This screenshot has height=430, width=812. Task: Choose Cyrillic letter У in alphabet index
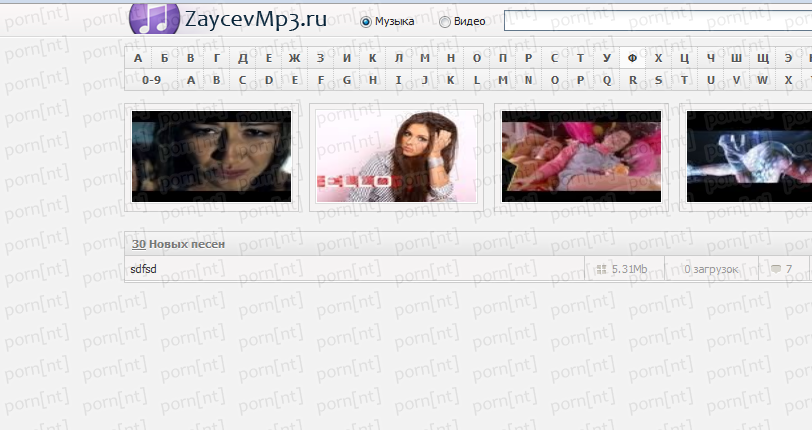point(607,58)
